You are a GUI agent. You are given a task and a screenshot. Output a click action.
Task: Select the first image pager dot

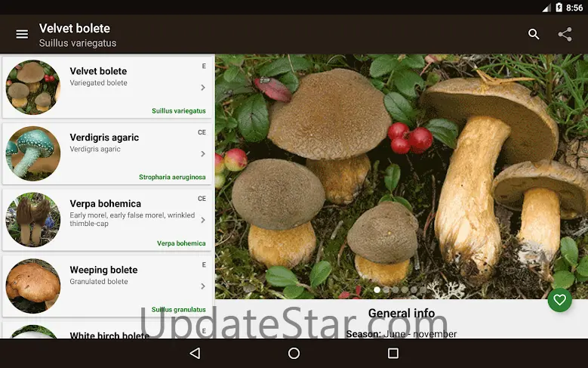click(377, 289)
